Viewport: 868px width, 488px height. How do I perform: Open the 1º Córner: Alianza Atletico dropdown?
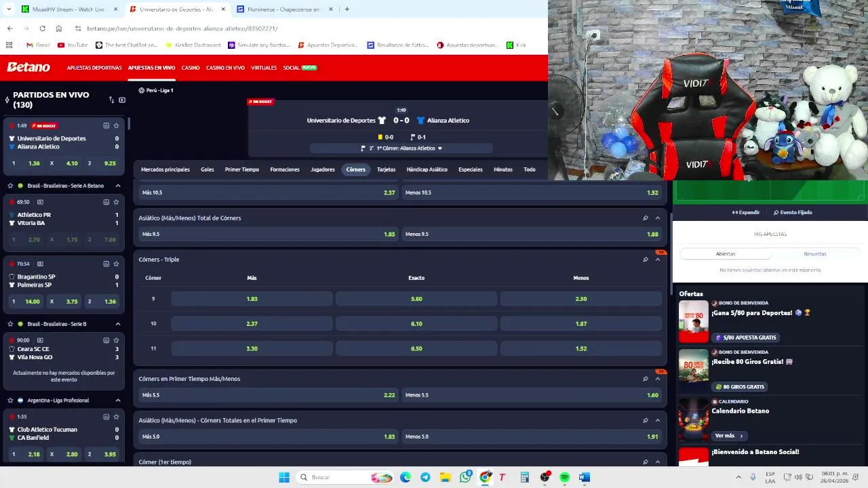(401, 148)
